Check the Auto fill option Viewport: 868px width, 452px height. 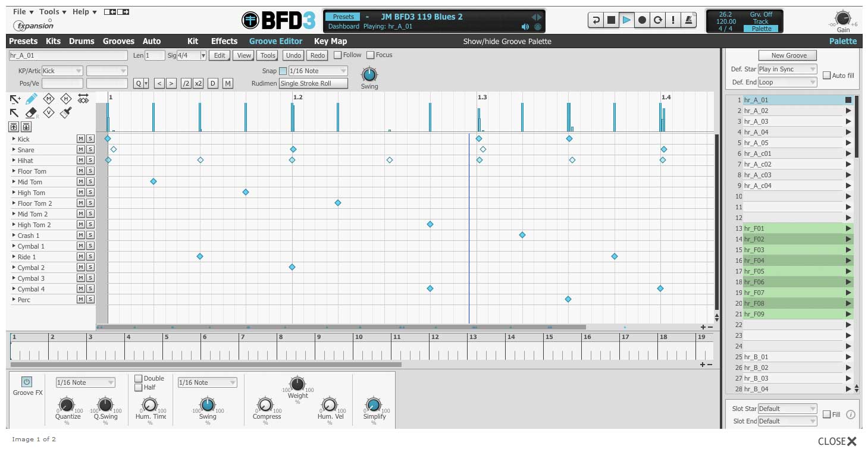pyautogui.click(x=827, y=76)
